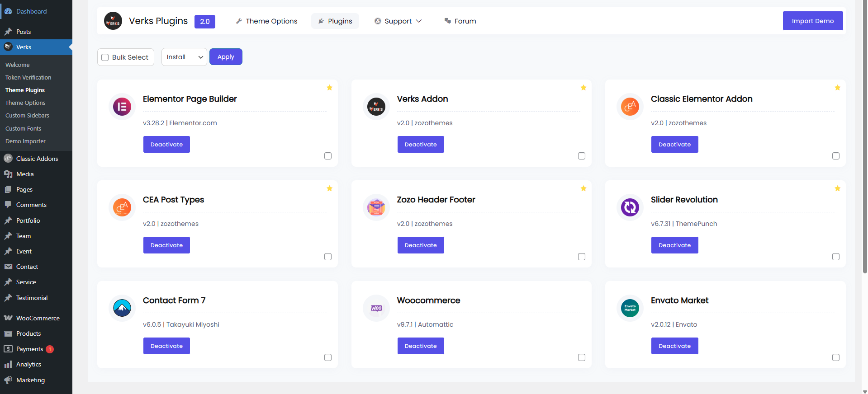Viewport: 868px width, 394px height.
Task: Select the Envato Market card checkbox
Action: point(835,357)
